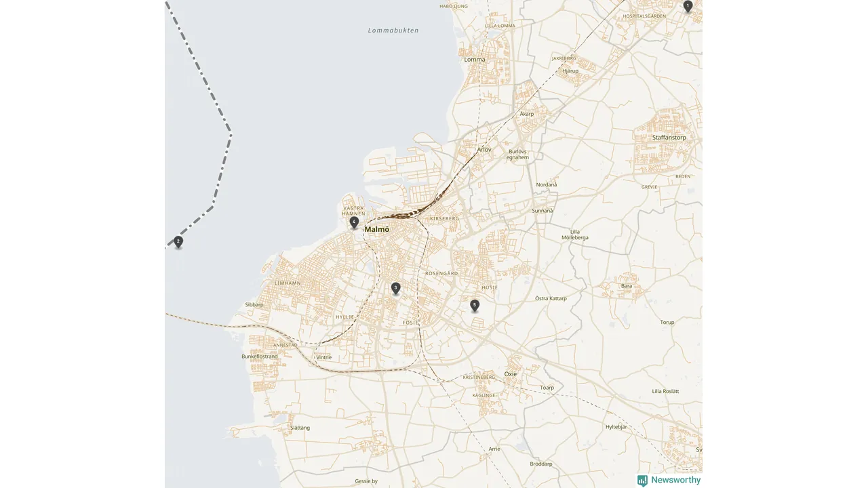The image size is (868, 488).
Task: Select map marker number 5 near Husie
Action: click(475, 305)
